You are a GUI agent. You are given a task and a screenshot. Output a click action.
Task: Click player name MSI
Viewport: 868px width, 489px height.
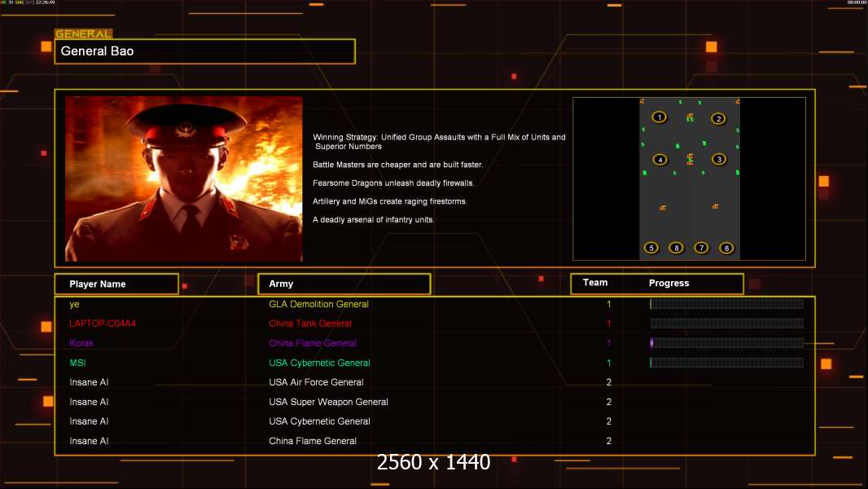pos(77,363)
